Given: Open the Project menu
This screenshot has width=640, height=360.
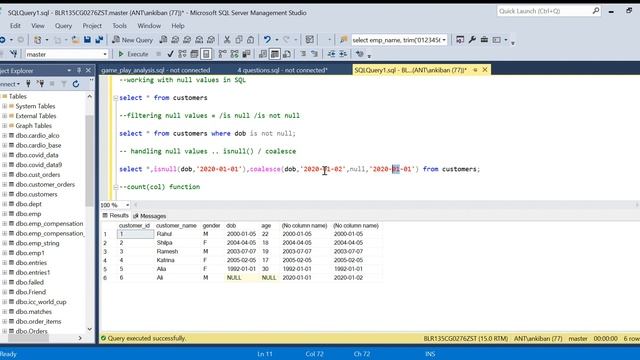Looking at the screenshot, I should (92, 26).
